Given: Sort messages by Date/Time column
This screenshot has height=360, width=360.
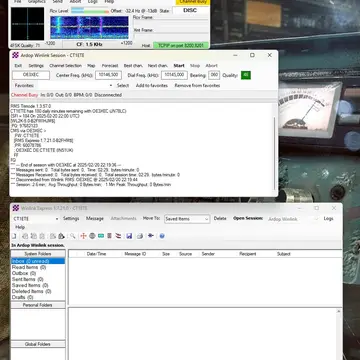Looking at the screenshot, I should click(x=96, y=254).
